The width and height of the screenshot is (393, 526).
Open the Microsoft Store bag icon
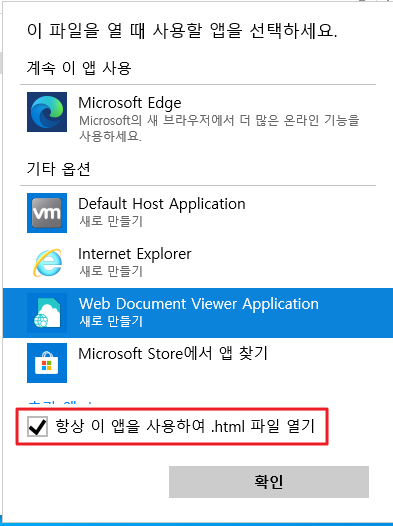[47, 363]
